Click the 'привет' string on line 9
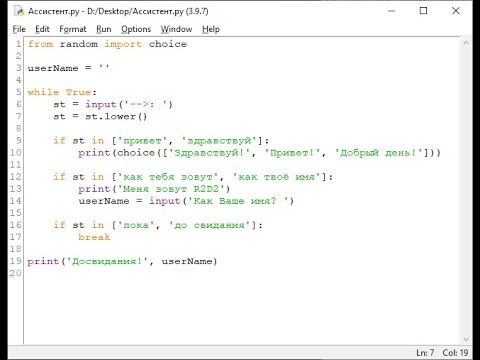Image resolution: width=480 pixels, height=360 pixels. (x=142, y=141)
